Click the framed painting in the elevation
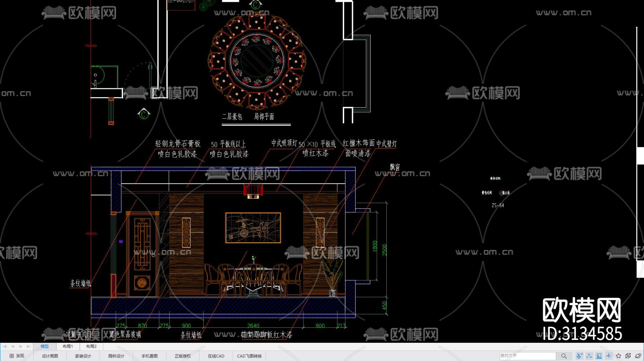Screen dimensions: 644x361 (253, 228)
